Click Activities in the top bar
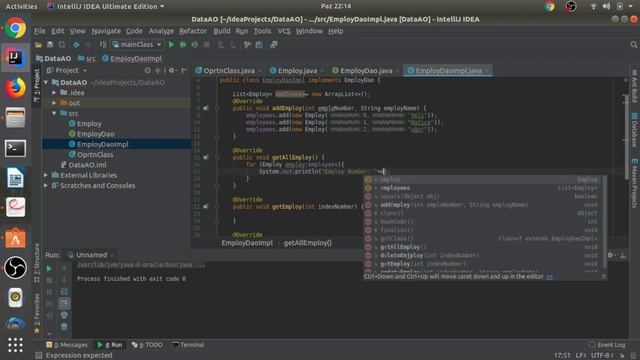640x360 pixels. pos(21,7)
